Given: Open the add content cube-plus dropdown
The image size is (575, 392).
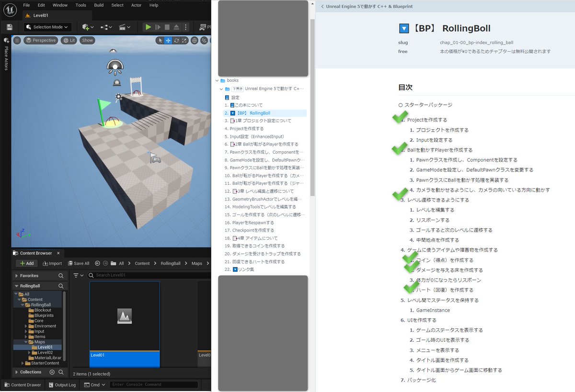Looking at the screenshot, I should click(88, 27).
